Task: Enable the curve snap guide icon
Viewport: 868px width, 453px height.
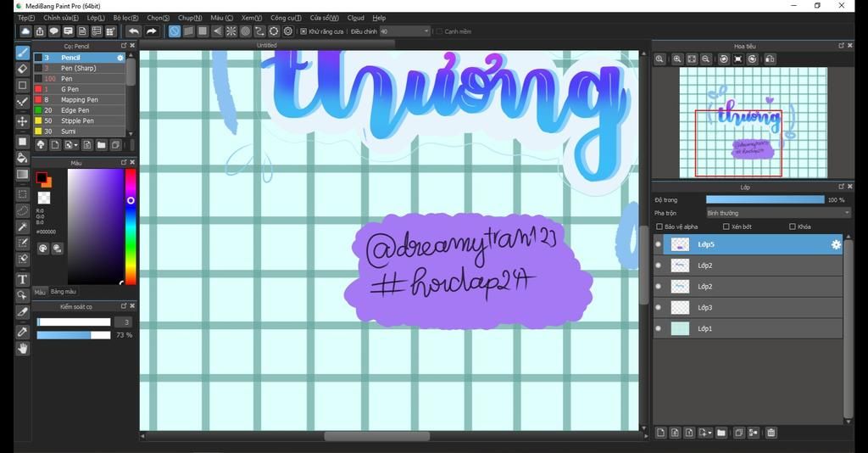Action: point(259,31)
